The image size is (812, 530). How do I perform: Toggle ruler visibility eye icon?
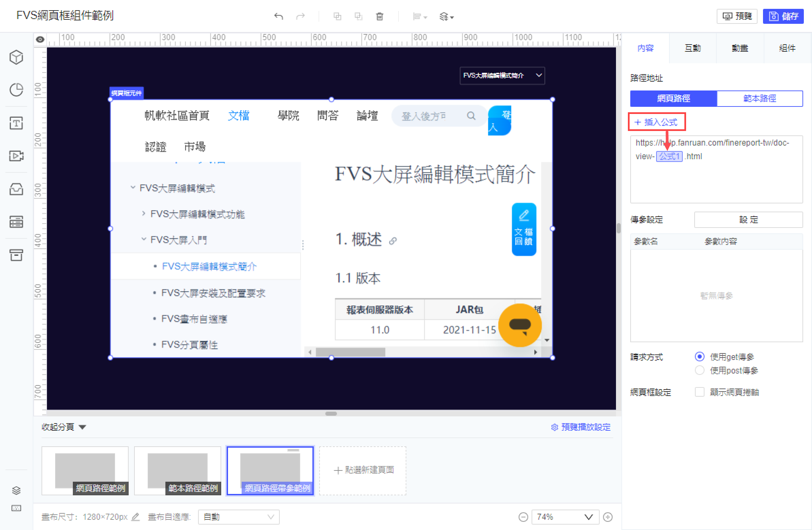point(40,39)
